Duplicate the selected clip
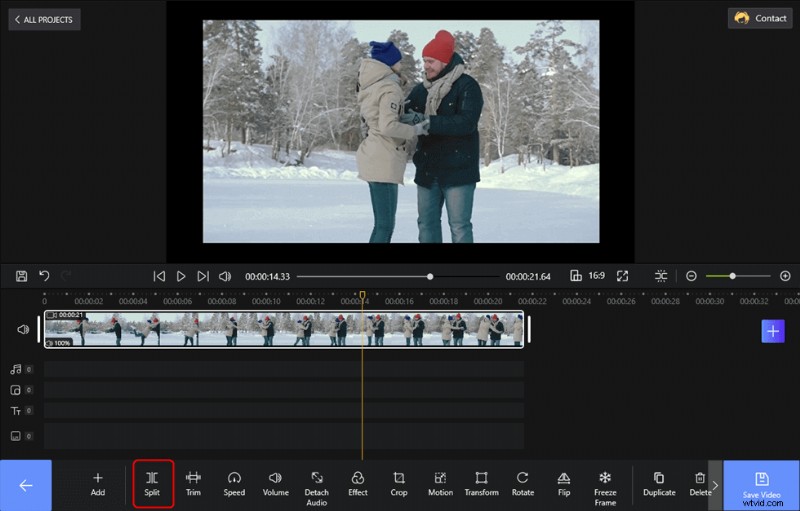 coord(659,484)
